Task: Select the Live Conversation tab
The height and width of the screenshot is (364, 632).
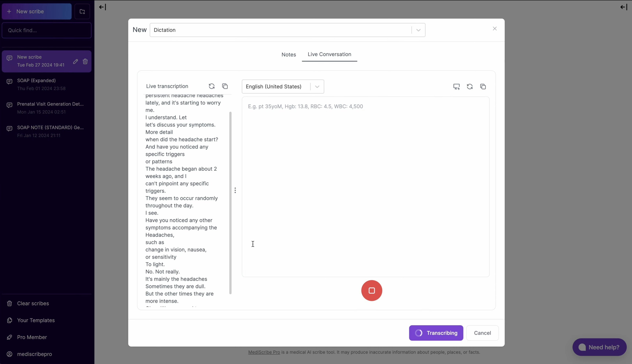Action: tap(329, 54)
